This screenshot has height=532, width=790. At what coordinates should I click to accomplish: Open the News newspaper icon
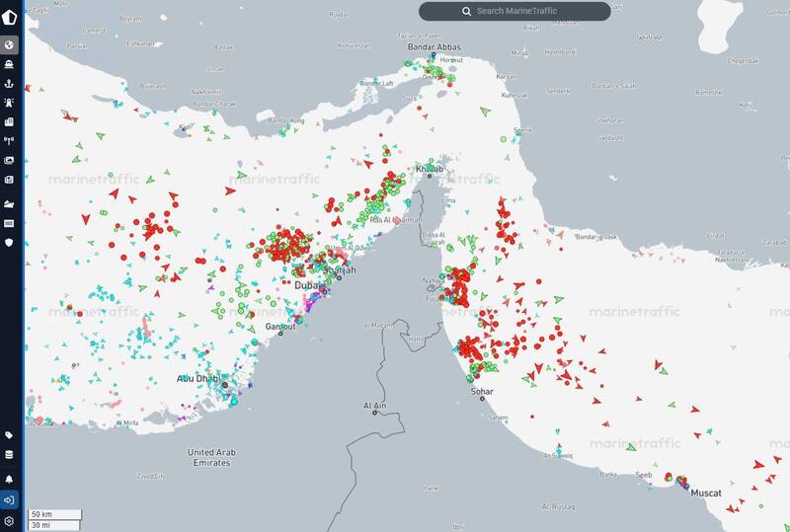coord(10,180)
